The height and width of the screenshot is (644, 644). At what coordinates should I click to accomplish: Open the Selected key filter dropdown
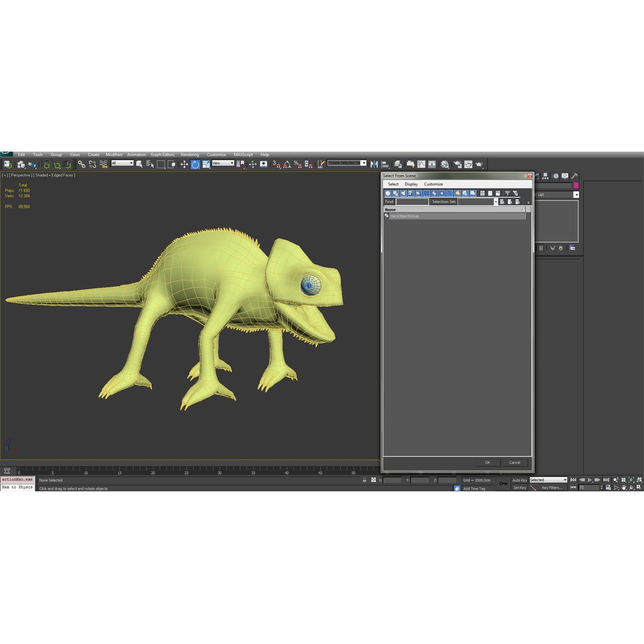click(x=549, y=479)
